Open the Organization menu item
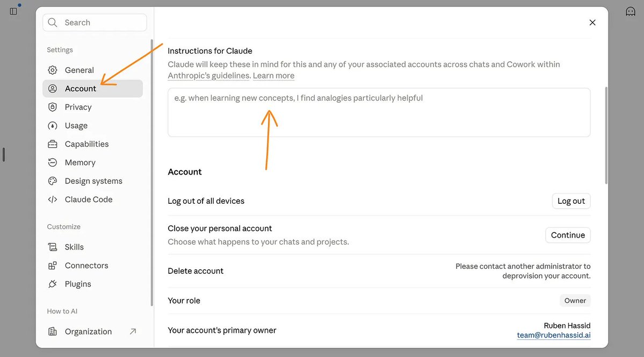The width and height of the screenshot is (644, 357). [x=93, y=332]
